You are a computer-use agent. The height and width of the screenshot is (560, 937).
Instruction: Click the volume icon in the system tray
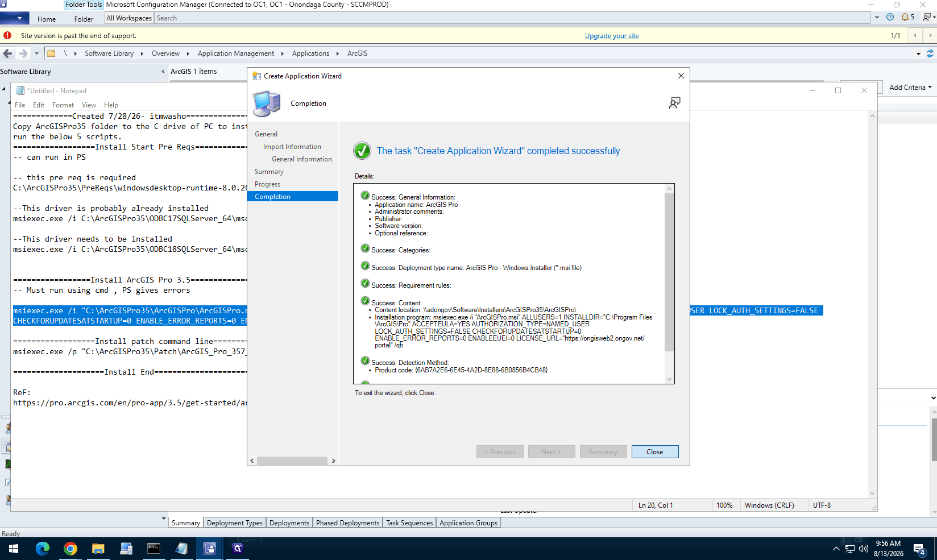[x=864, y=549]
